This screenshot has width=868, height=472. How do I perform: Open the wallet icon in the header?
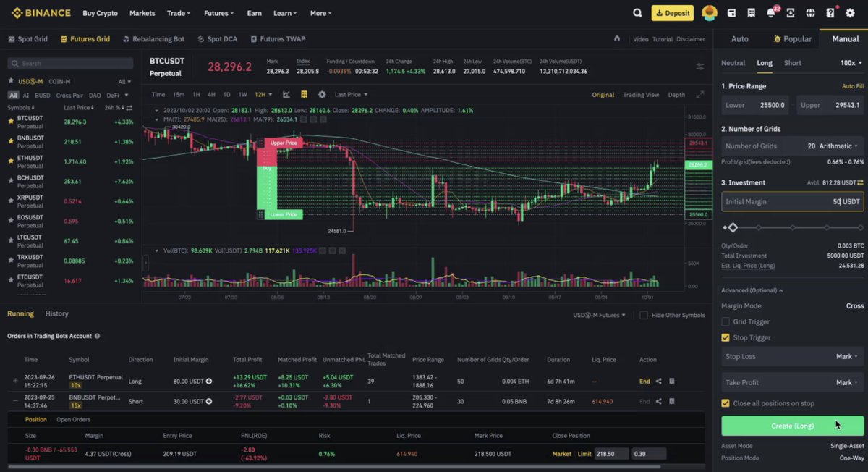731,13
